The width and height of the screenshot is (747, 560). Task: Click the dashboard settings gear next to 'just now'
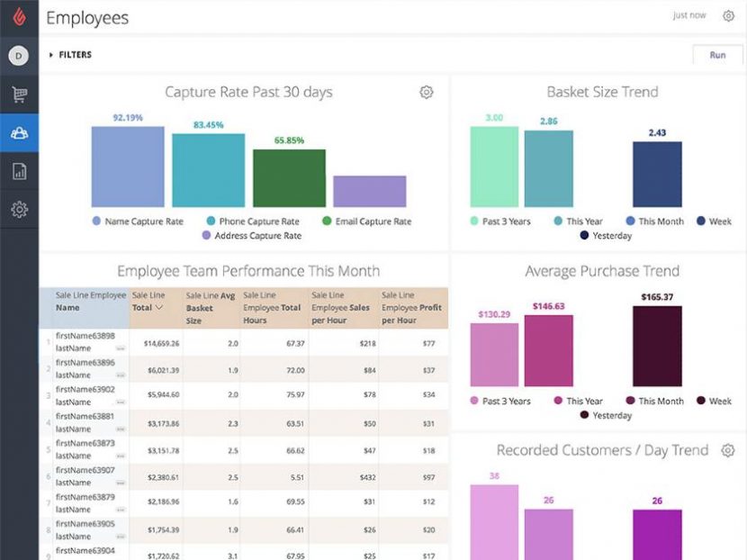728,15
